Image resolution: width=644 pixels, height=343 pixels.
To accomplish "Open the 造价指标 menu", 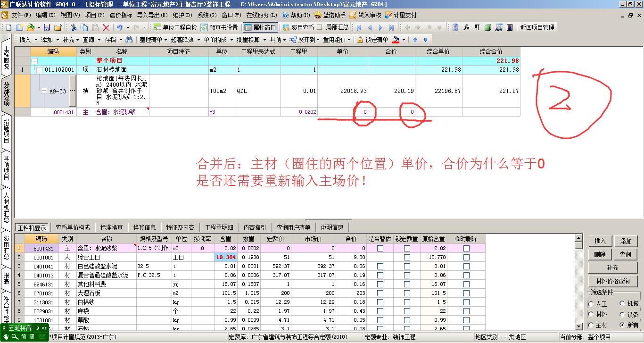I will [x=121, y=15].
